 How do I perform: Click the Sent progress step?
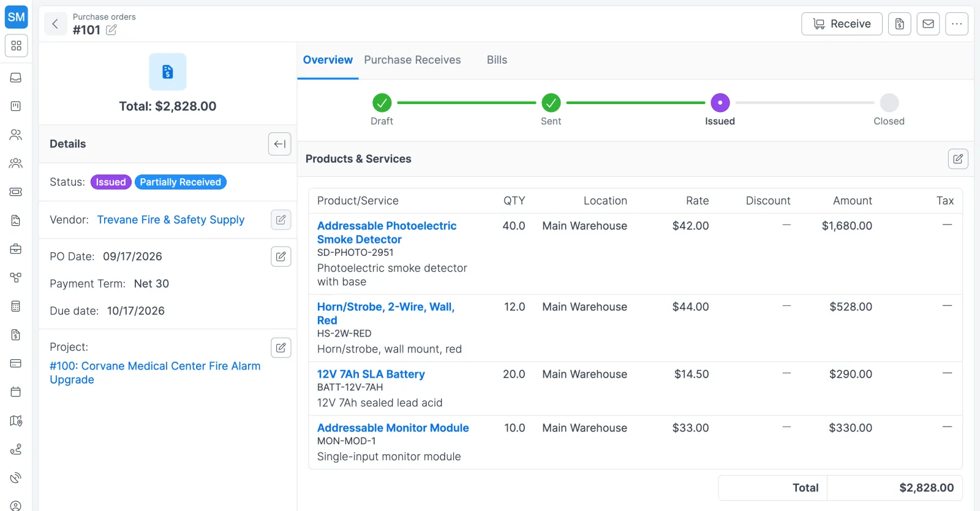[x=551, y=103]
